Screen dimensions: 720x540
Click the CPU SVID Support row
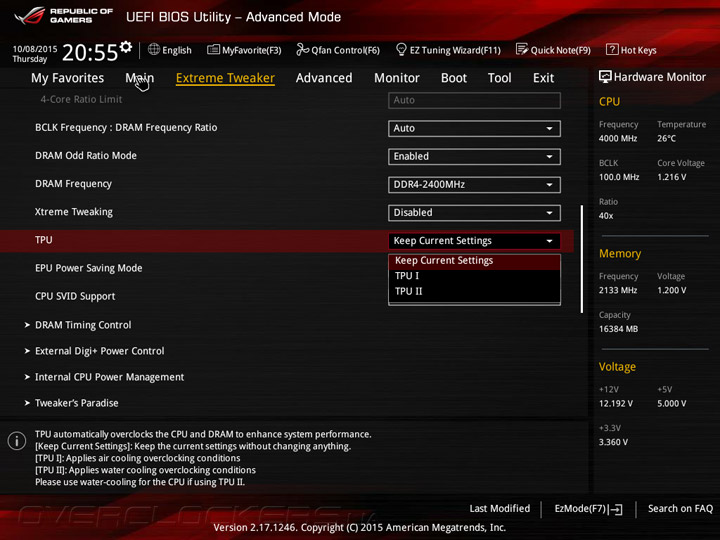(x=75, y=297)
